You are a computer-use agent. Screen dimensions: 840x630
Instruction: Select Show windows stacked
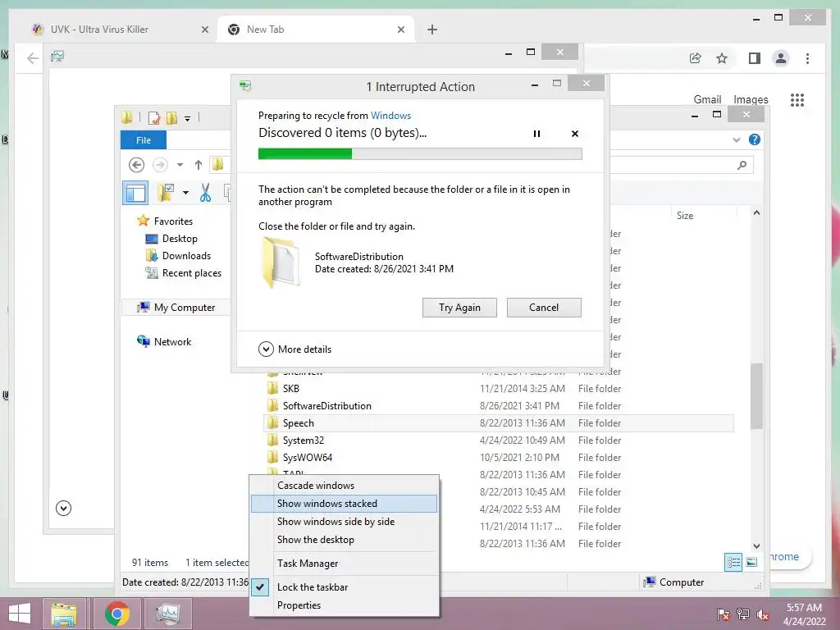click(344, 504)
